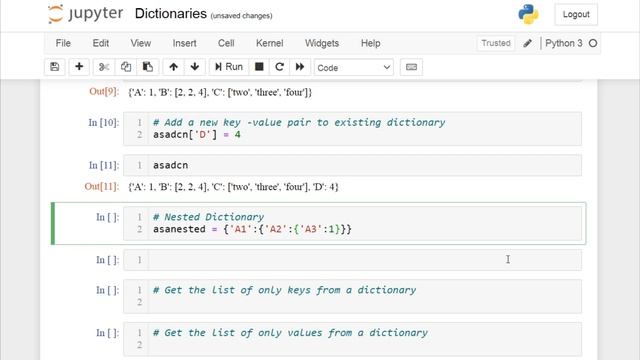Open the View menu

[x=141, y=43]
